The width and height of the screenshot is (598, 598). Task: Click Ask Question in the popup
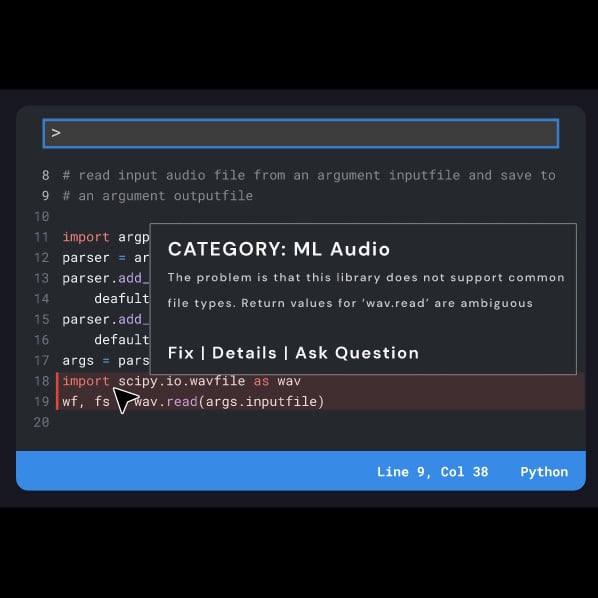357,353
